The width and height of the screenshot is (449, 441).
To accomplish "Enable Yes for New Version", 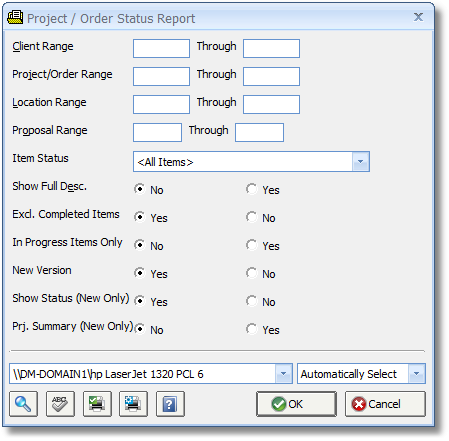I will (140, 273).
